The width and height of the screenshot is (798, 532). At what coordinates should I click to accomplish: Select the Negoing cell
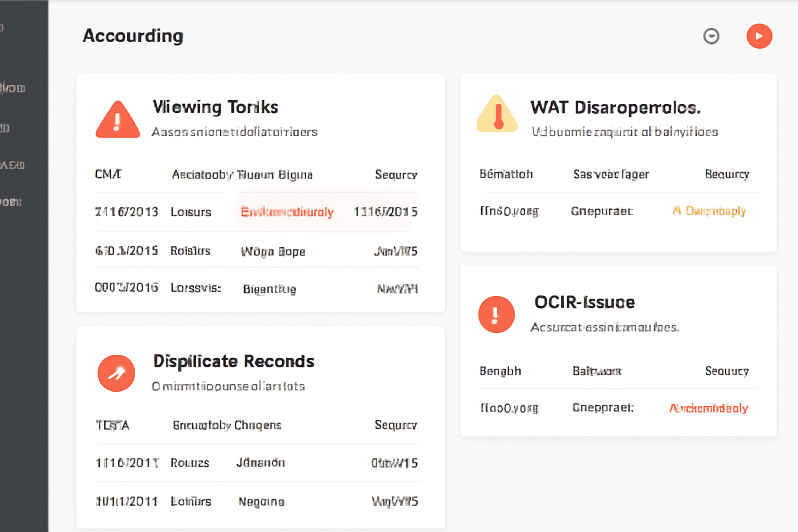pos(261,502)
